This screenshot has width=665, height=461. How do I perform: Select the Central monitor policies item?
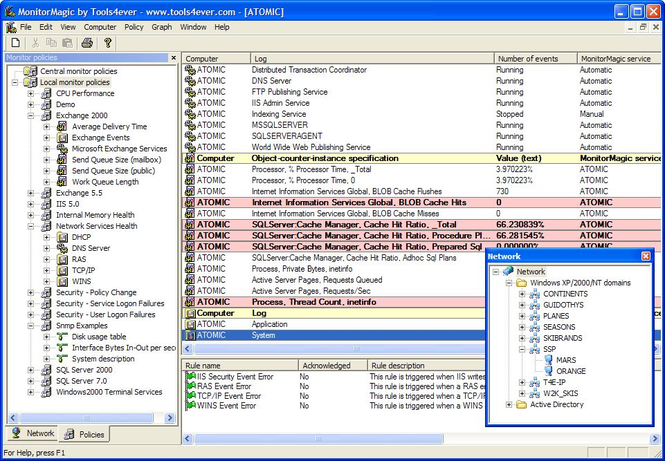(78, 71)
